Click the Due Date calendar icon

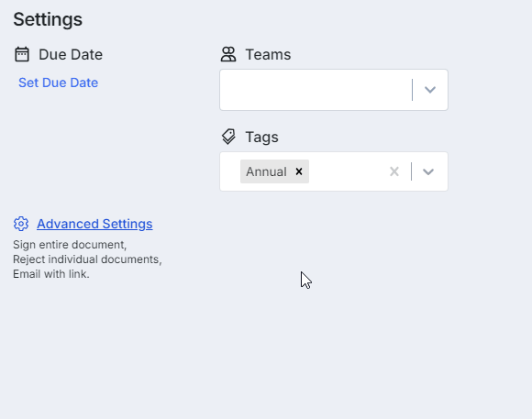(22, 54)
